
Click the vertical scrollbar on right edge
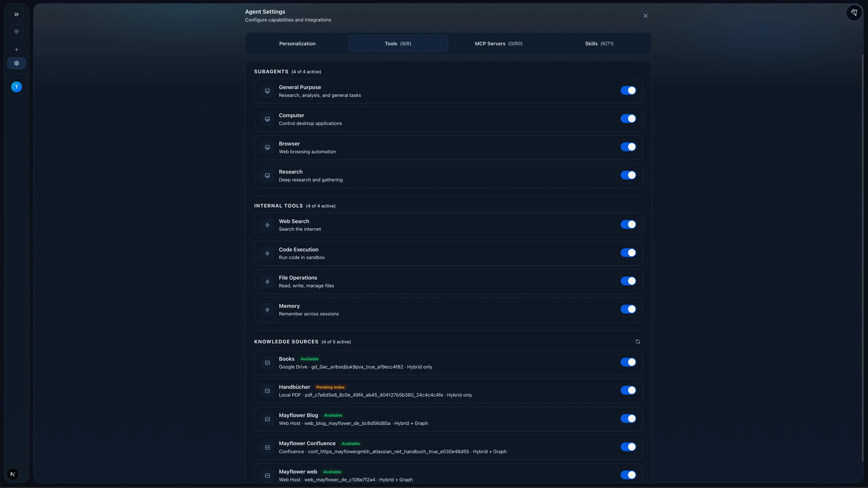862,258
